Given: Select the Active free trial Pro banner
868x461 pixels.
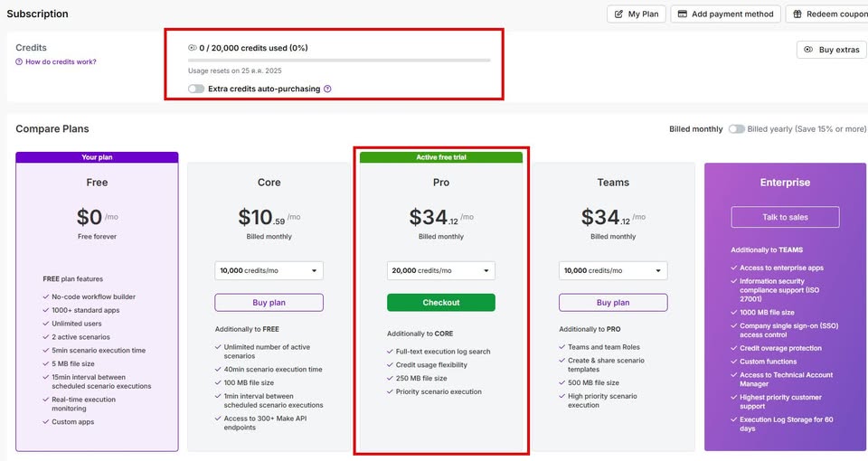Looking at the screenshot, I should 440,157.
